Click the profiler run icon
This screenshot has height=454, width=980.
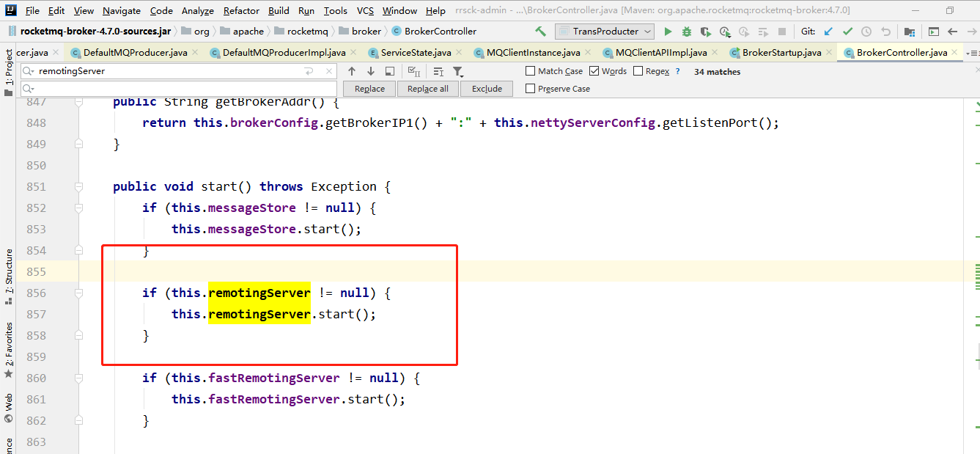pyautogui.click(x=725, y=32)
